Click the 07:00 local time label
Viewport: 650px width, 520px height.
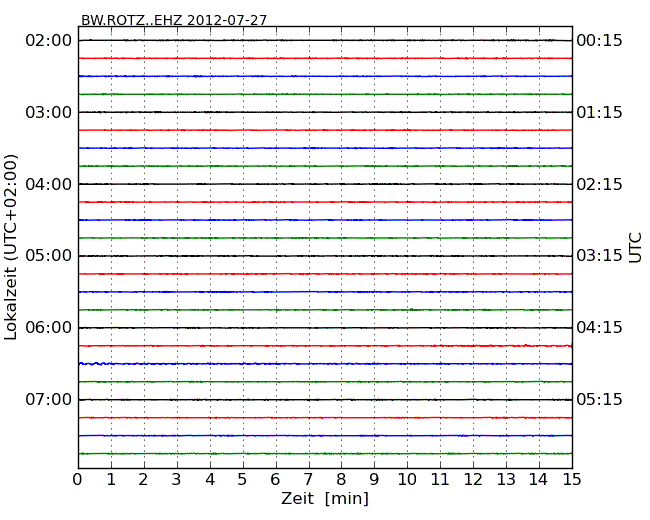point(48,400)
